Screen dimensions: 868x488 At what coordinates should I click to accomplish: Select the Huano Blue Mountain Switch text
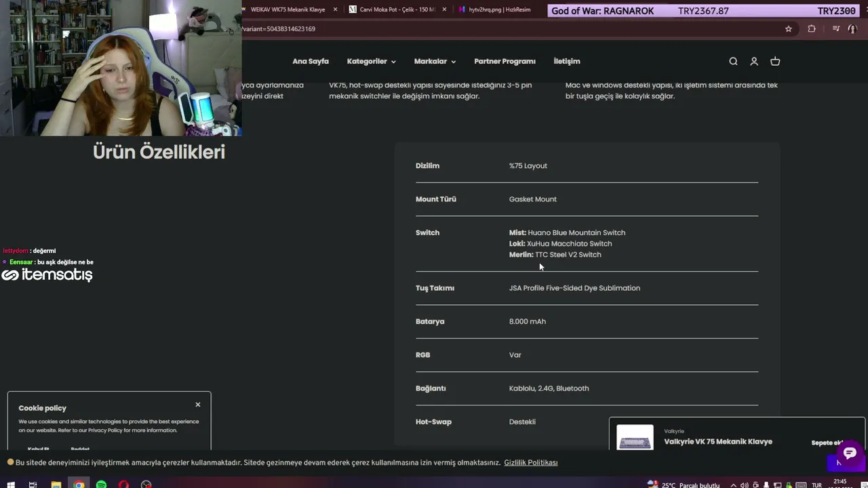pos(576,232)
